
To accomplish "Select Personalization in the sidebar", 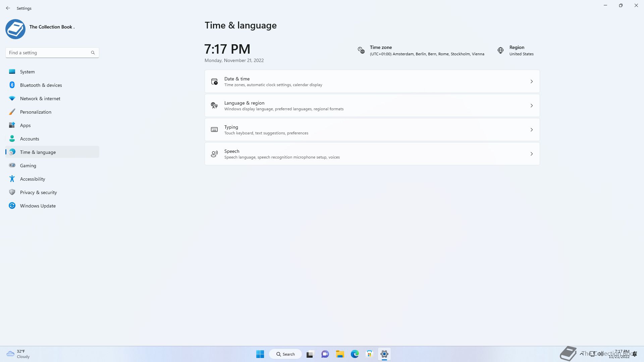I will [52, 112].
